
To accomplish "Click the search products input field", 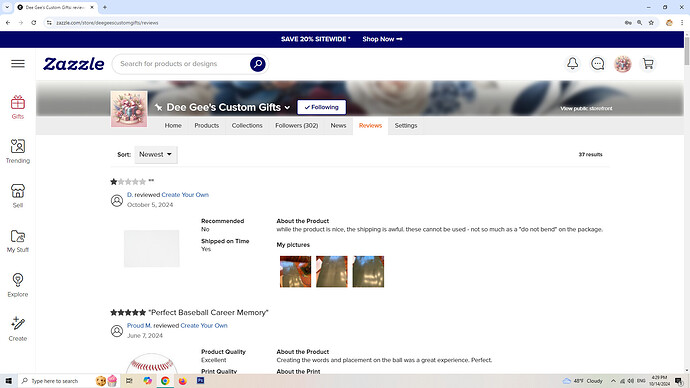I will coord(183,64).
